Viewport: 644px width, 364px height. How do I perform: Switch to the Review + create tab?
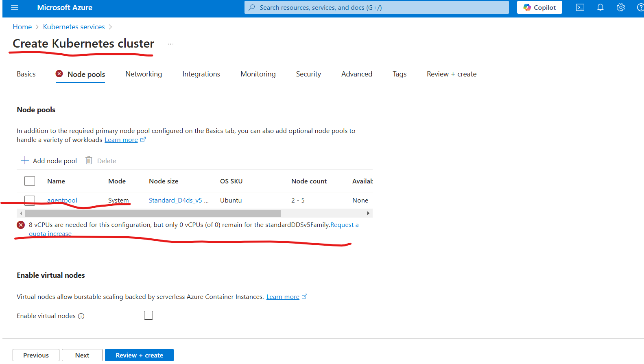click(452, 74)
